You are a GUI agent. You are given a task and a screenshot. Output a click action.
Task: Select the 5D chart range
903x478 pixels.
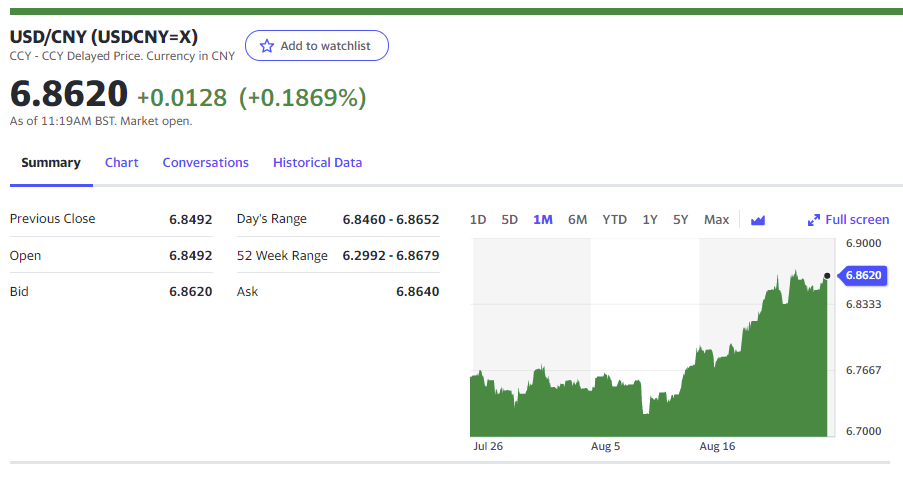509,220
